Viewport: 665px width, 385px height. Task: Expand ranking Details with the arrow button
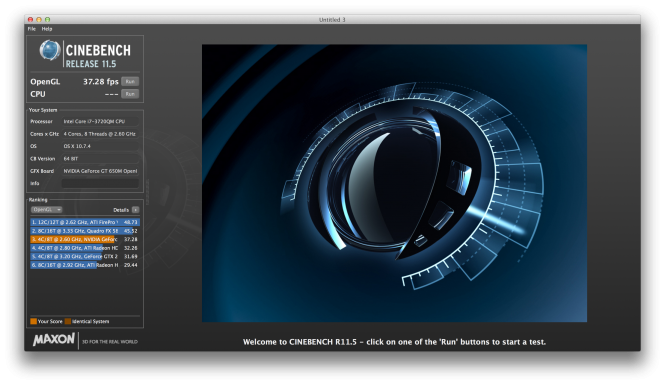(135, 209)
